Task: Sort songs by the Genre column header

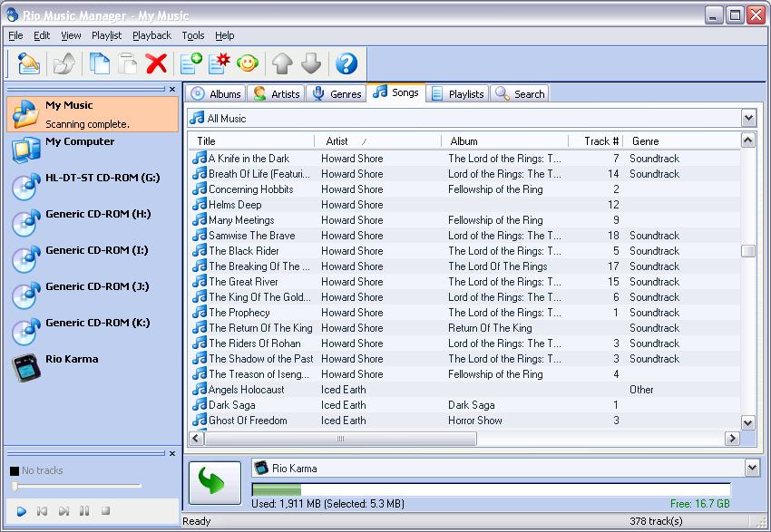Action: click(681, 141)
